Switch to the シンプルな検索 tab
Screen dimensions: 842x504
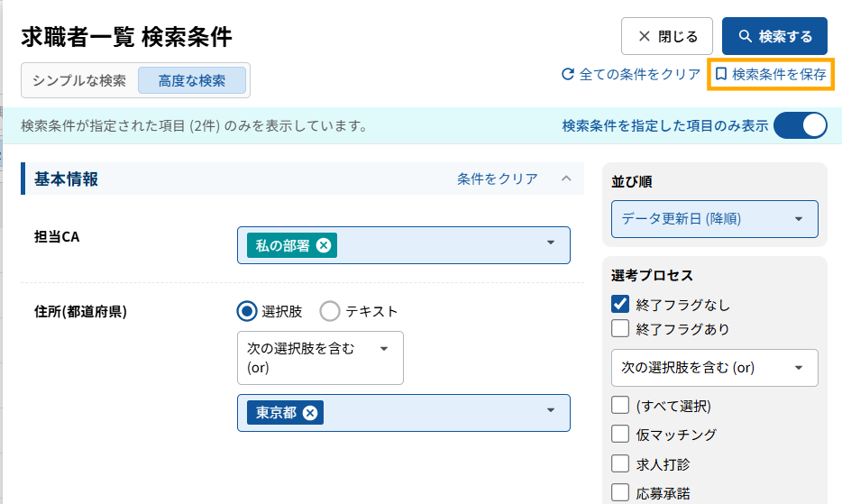pos(79,80)
